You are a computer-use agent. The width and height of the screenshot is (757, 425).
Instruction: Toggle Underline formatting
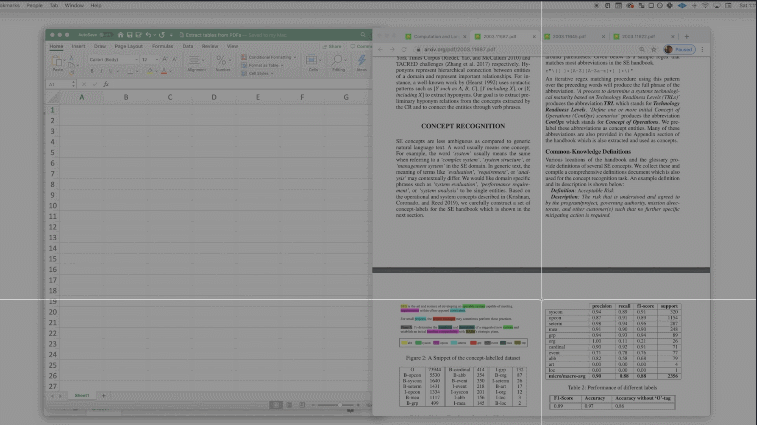(111, 71)
